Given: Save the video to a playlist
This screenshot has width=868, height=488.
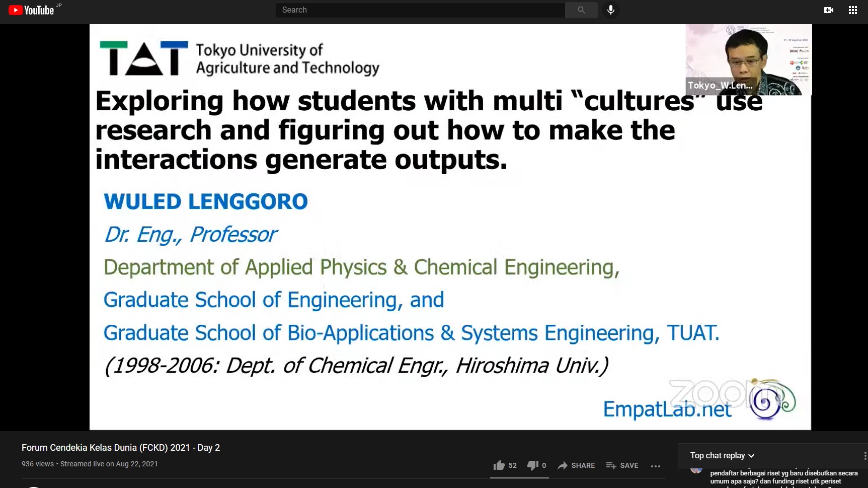Looking at the screenshot, I should point(622,465).
